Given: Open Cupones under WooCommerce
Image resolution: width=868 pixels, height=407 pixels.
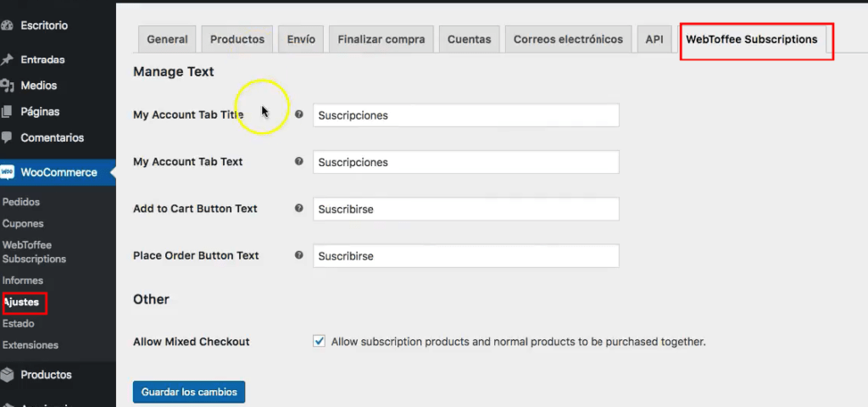Looking at the screenshot, I should click(23, 224).
